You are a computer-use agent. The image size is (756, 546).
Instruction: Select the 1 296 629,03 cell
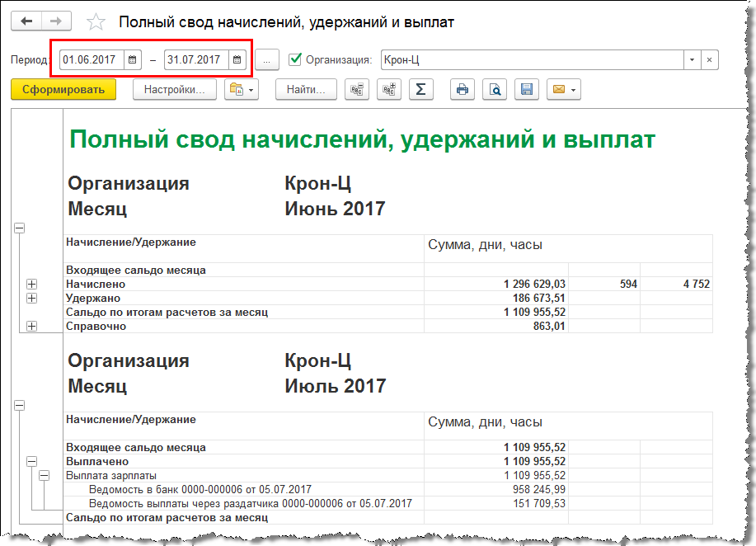(x=496, y=284)
